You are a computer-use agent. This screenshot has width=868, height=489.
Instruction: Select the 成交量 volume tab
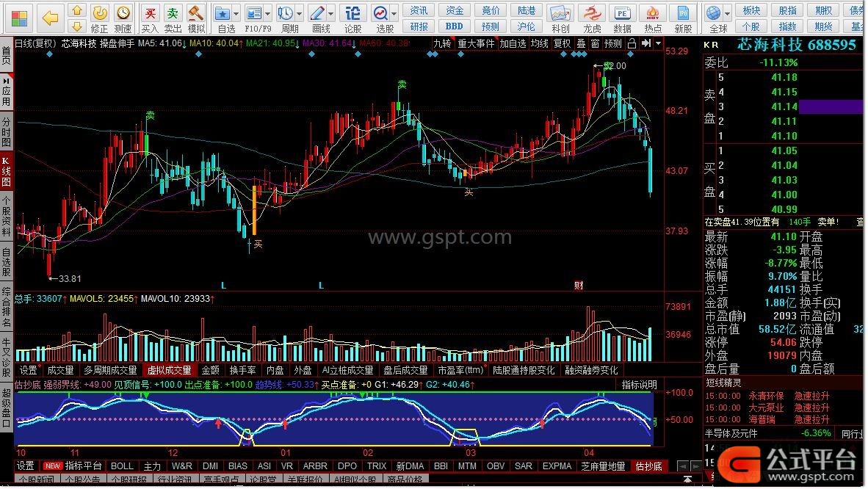(x=60, y=370)
